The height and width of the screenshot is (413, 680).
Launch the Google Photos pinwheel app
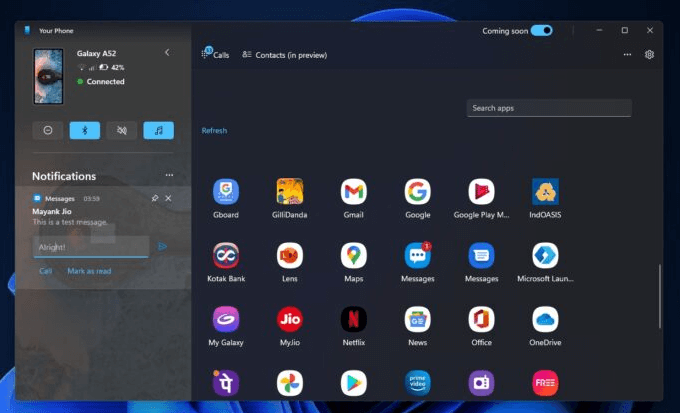(x=290, y=383)
